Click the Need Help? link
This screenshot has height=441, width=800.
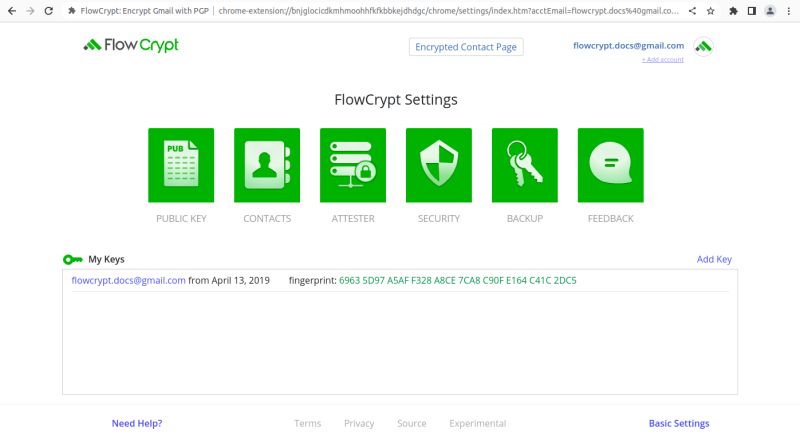click(137, 423)
